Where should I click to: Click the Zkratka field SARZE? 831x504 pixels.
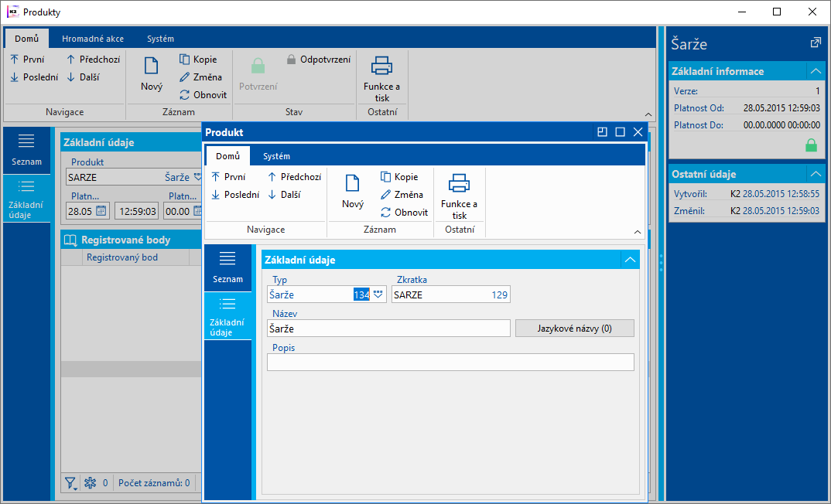pos(450,295)
